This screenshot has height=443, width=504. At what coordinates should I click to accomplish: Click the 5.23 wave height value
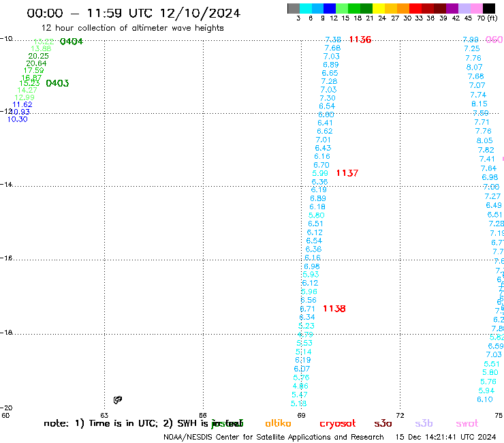(306, 326)
